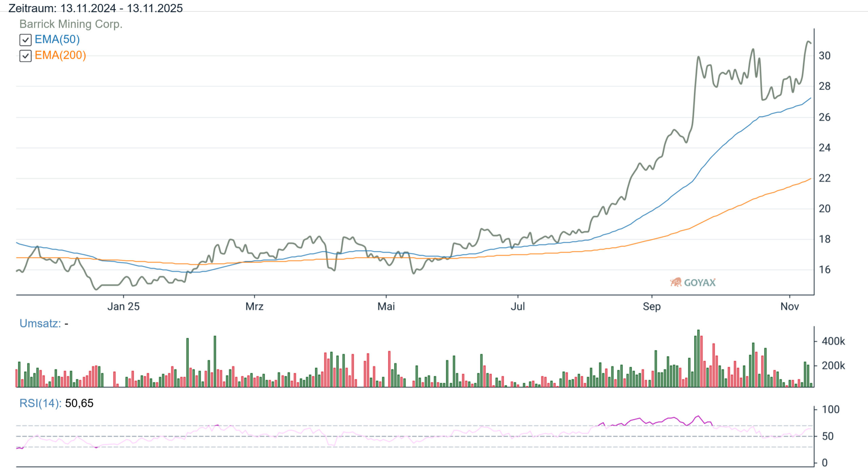Click the Zeitraum date range header
The width and height of the screenshot is (868, 470).
tap(95, 8)
